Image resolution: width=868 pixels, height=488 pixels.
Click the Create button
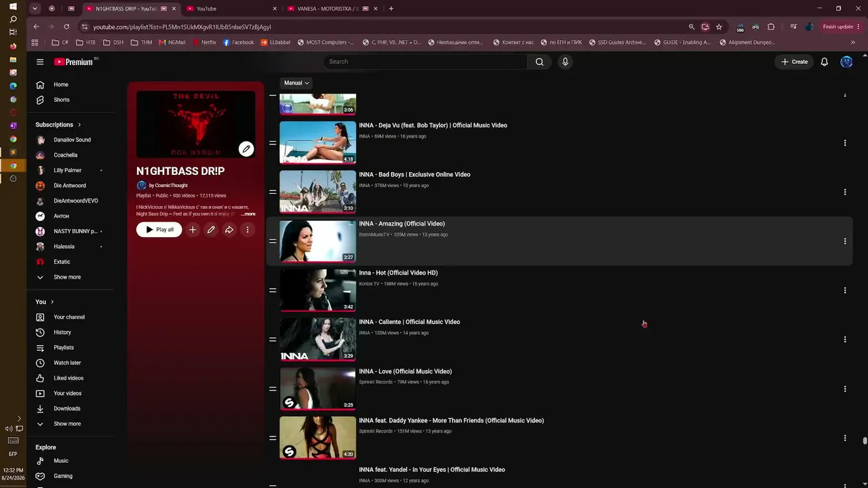[x=794, y=62]
